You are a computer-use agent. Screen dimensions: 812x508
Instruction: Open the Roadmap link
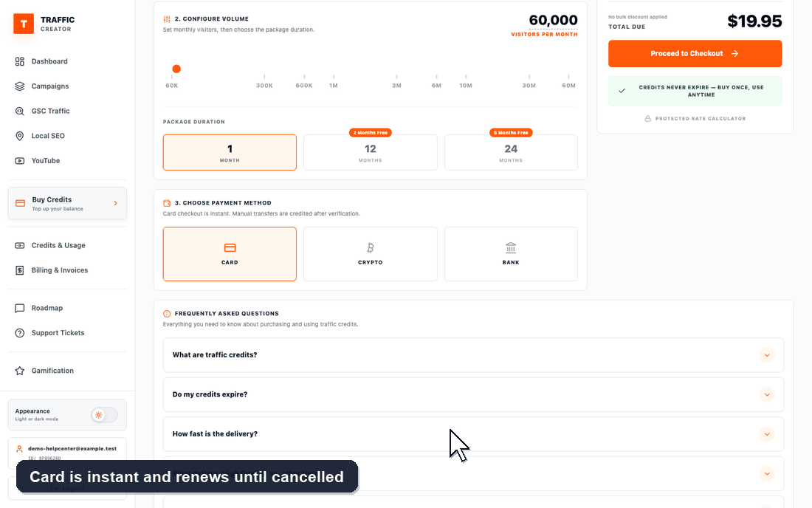(x=67, y=308)
